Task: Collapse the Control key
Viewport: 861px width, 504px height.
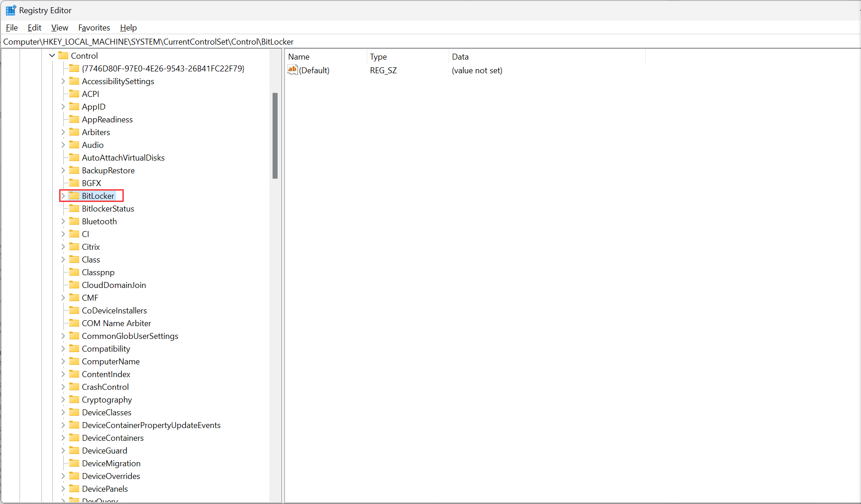Action: 52,55
